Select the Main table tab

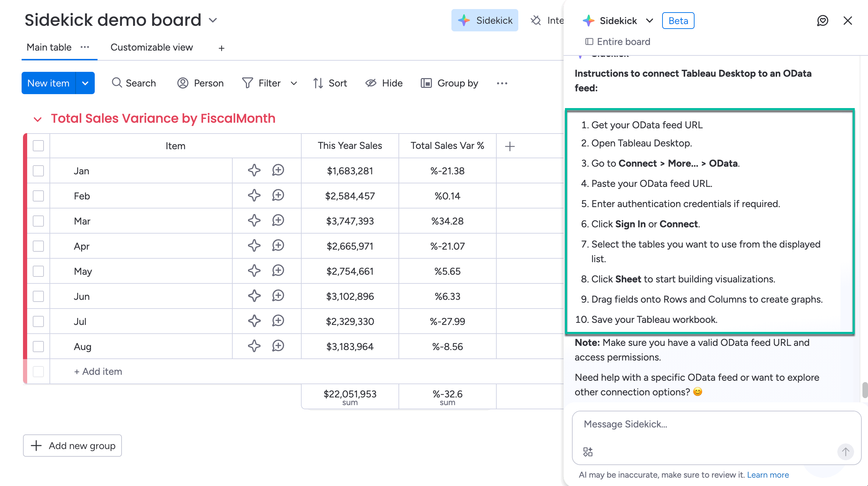click(x=49, y=47)
